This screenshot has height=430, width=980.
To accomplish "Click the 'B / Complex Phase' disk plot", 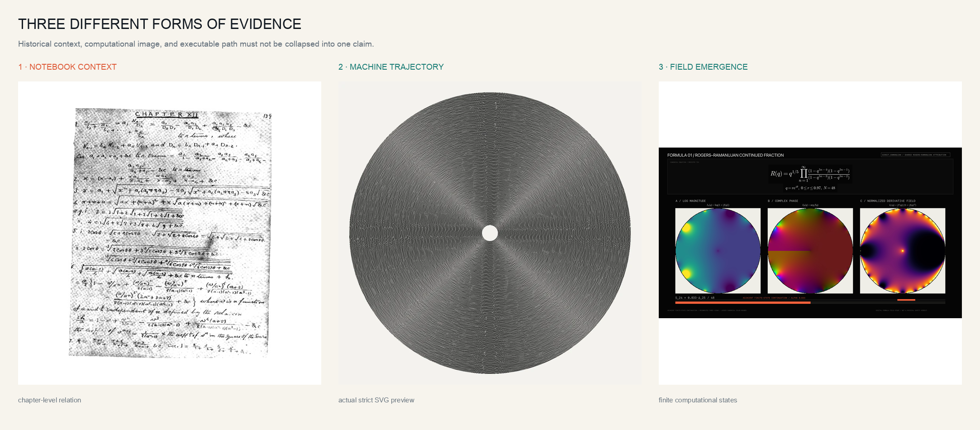I will [810, 251].
